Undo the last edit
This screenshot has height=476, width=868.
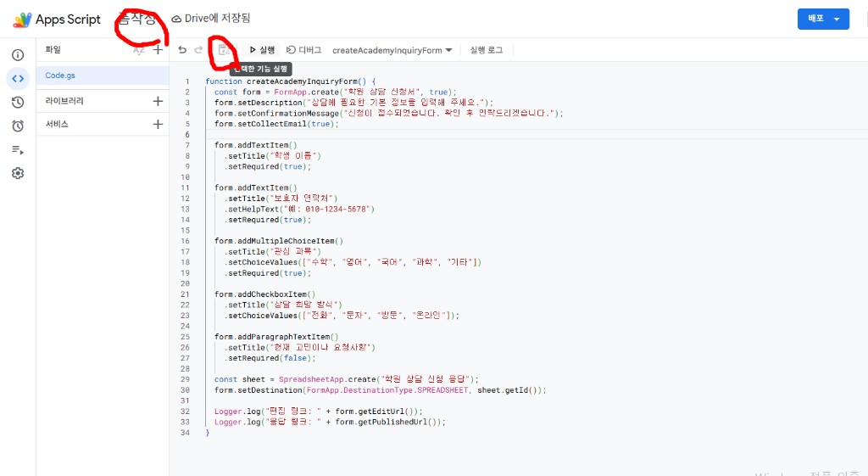[182, 50]
